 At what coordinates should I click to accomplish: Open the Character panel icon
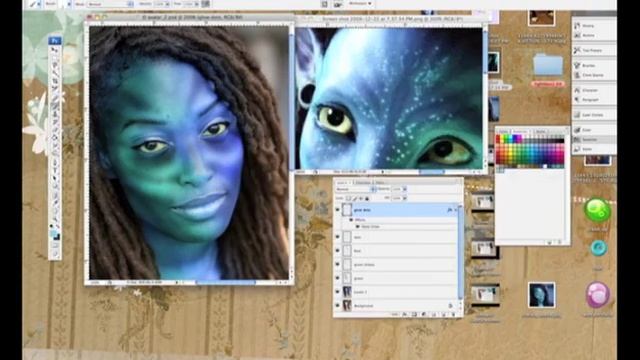tap(577, 90)
